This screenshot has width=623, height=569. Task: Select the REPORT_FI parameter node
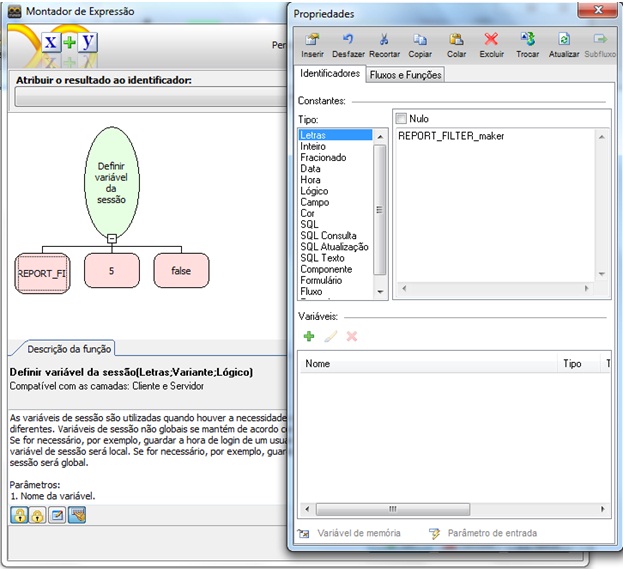click(42, 273)
